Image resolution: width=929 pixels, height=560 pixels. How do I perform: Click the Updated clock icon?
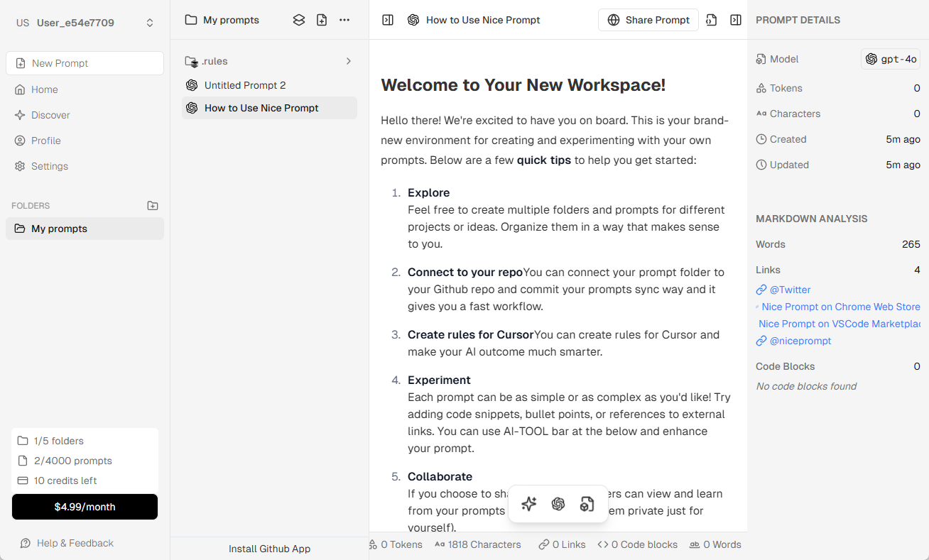pos(761,165)
